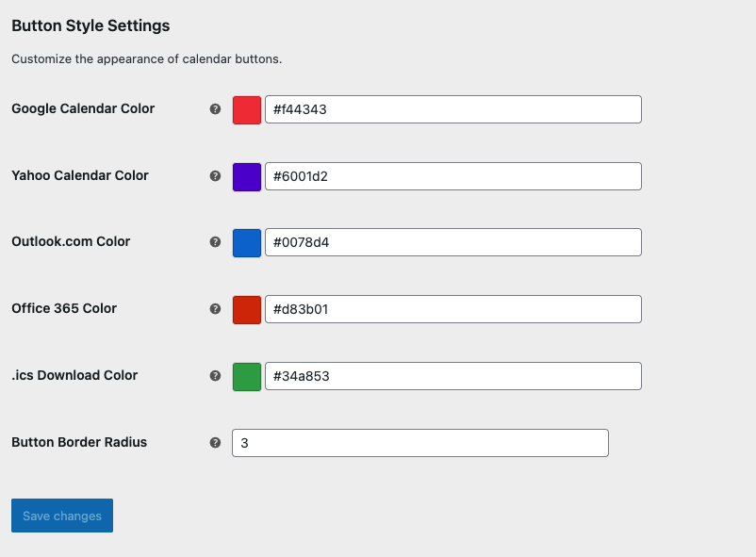Screen dimensions: 756x557
Task: Select the #34a853 color text field
Action: (x=453, y=375)
